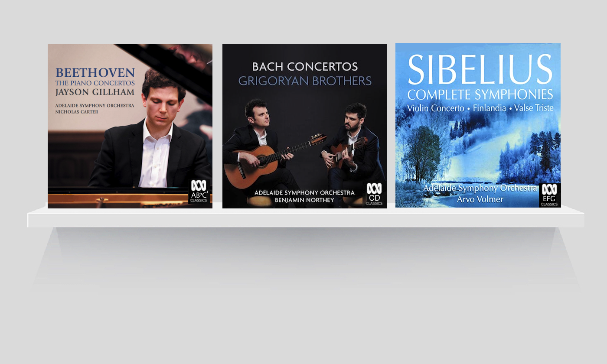This screenshot has height=364, width=607.
Task: Select the Nicholas Carter conductor credit
Action: coord(77,112)
